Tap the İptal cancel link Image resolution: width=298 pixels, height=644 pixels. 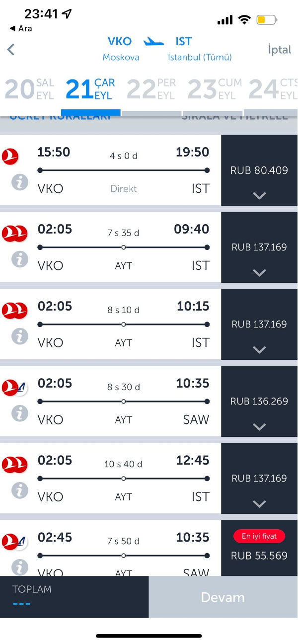(x=279, y=50)
